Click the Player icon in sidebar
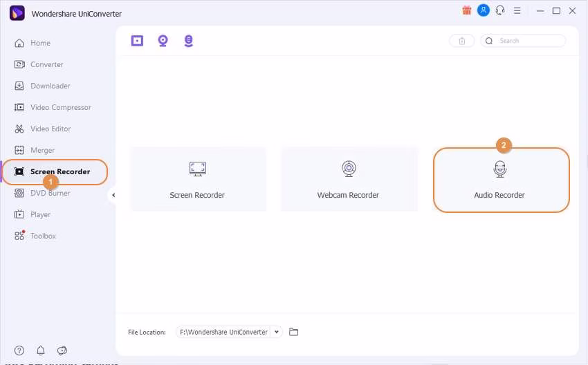This screenshot has width=588, height=365. [x=19, y=214]
